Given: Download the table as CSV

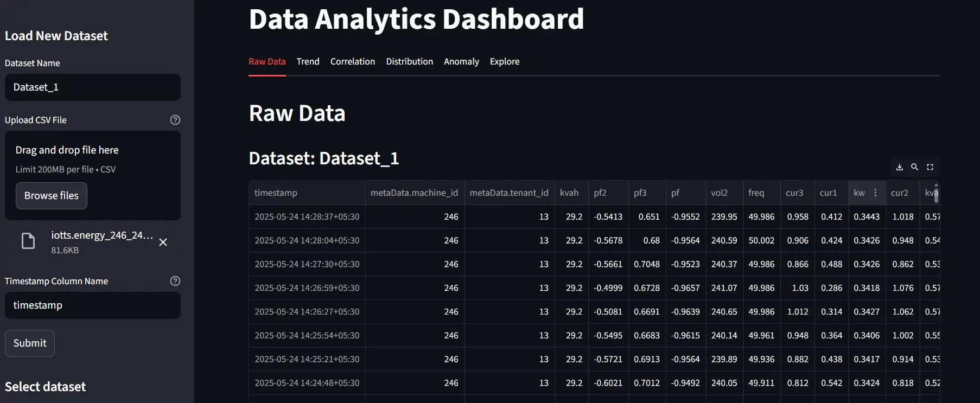Looking at the screenshot, I should tap(899, 167).
